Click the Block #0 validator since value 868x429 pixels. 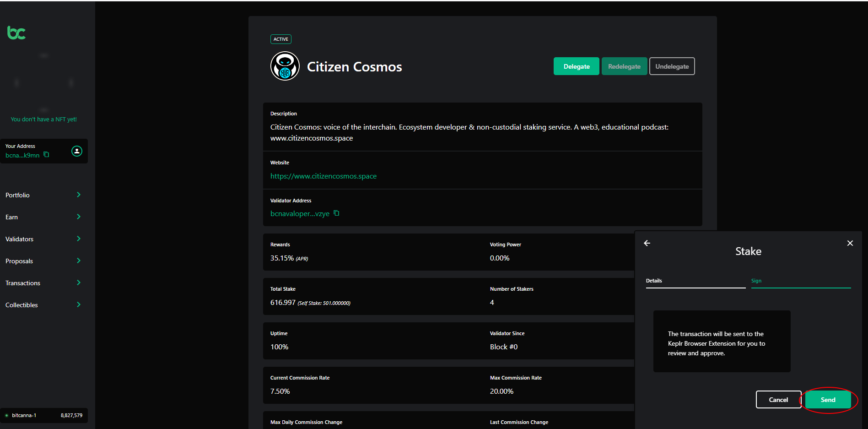(x=504, y=347)
